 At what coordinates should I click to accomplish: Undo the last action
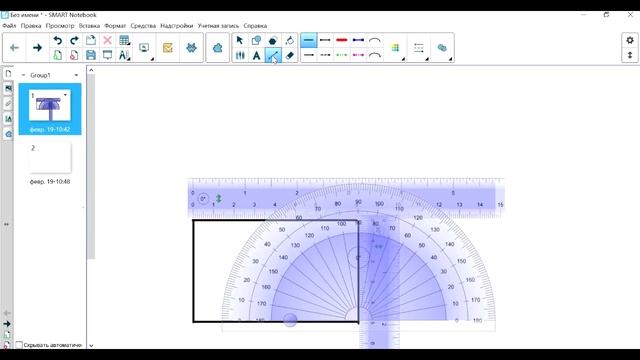(58, 40)
